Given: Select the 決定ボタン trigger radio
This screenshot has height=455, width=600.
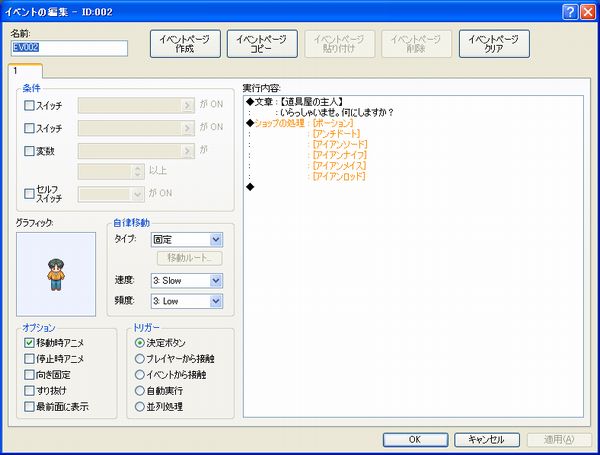Looking at the screenshot, I should (140, 343).
